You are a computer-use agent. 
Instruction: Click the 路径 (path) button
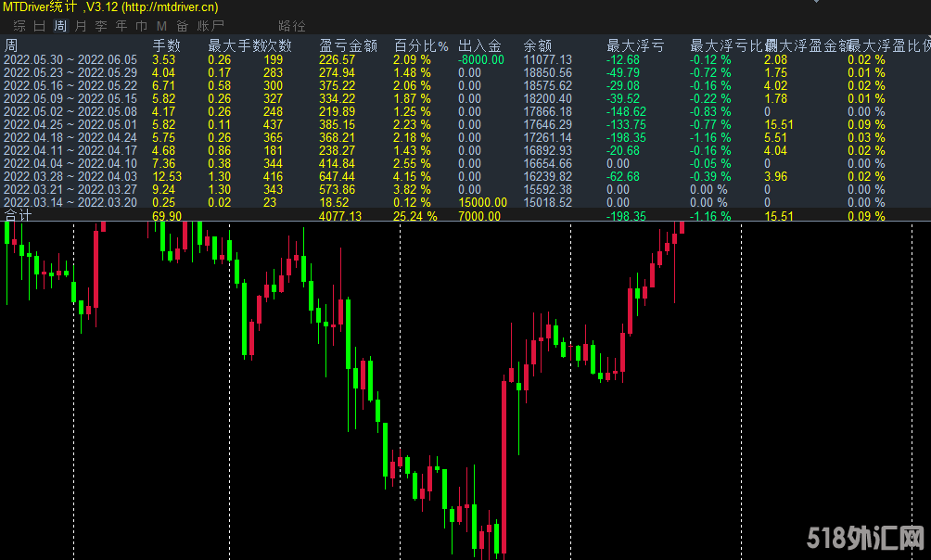[x=291, y=26]
